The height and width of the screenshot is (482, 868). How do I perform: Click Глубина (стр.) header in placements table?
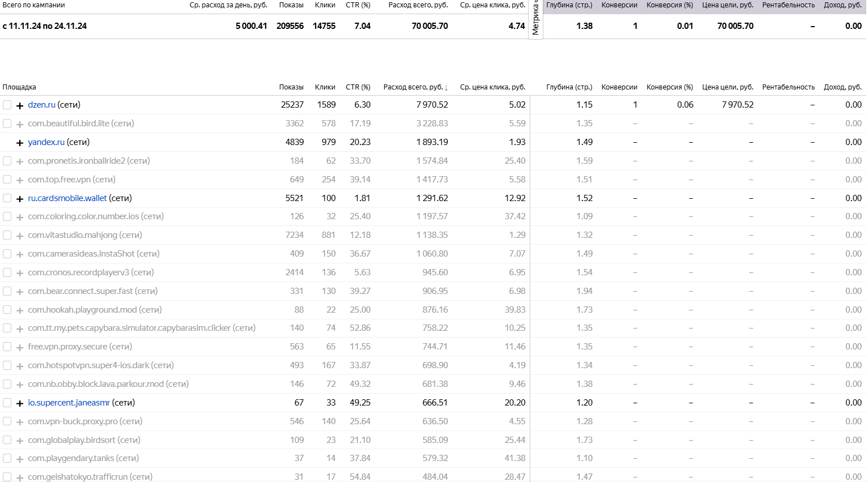[x=569, y=87]
